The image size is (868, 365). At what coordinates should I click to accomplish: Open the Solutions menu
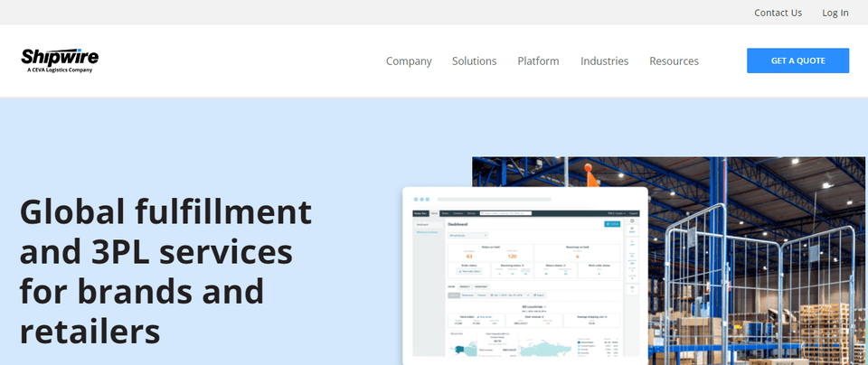point(474,61)
